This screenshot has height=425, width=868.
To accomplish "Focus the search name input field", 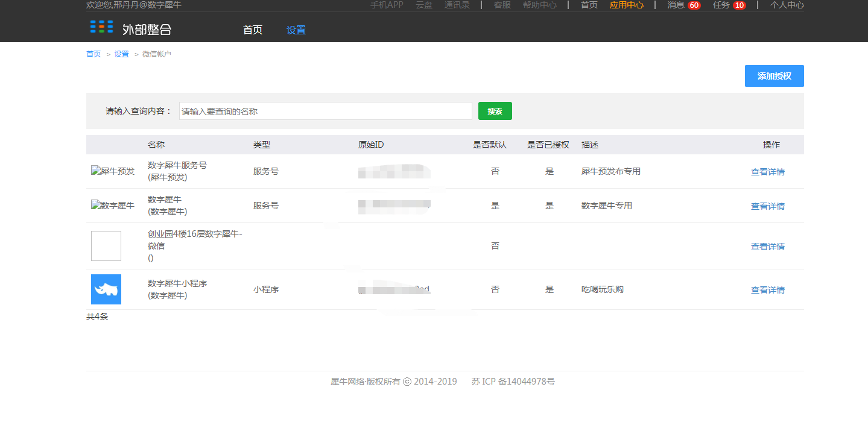I will 326,111.
